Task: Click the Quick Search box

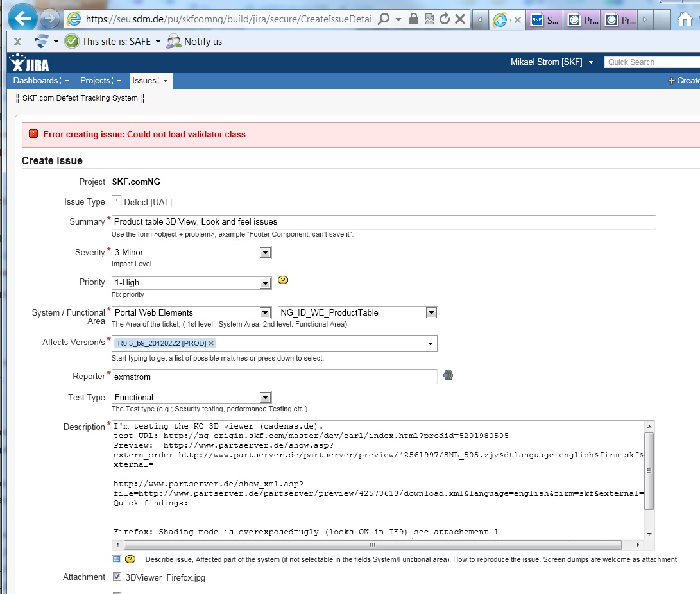Action: click(x=653, y=62)
